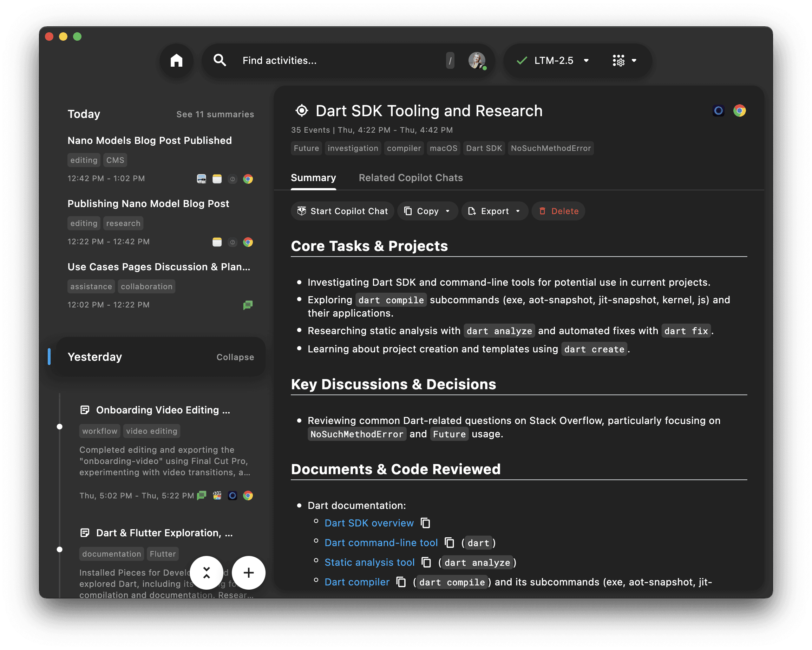Click the finder-like icon on Nano Models Blog Post

point(202,179)
